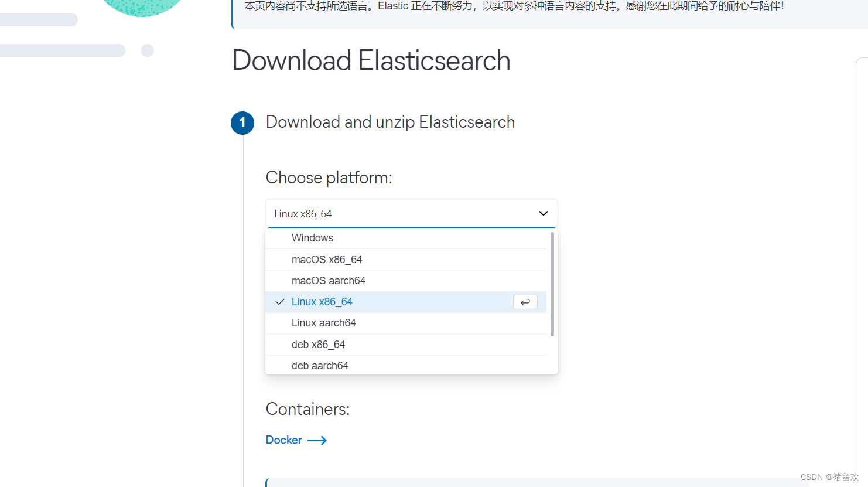Pick Linux aarch64 from the list

406,323
